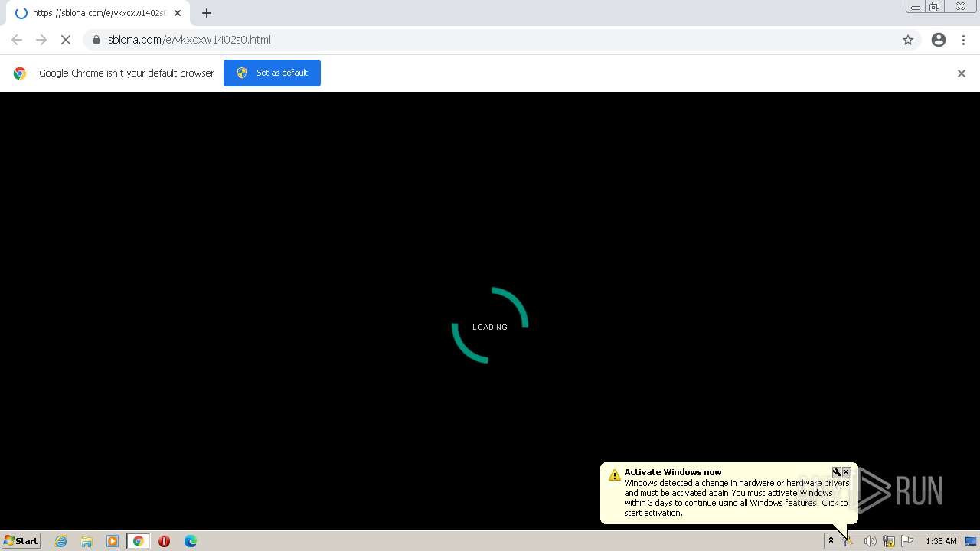Open Windows Media Player from taskbar
The height and width of the screenshot is (551, 980).
pos(113,541)
